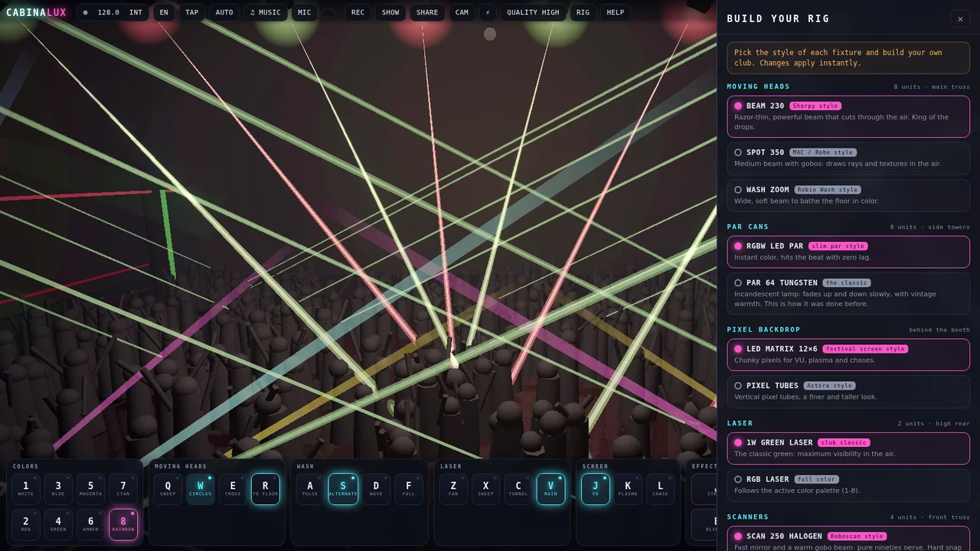Pick the Red color pad (2)
Viewport: 980px width, 551px height.
[26, 524]
